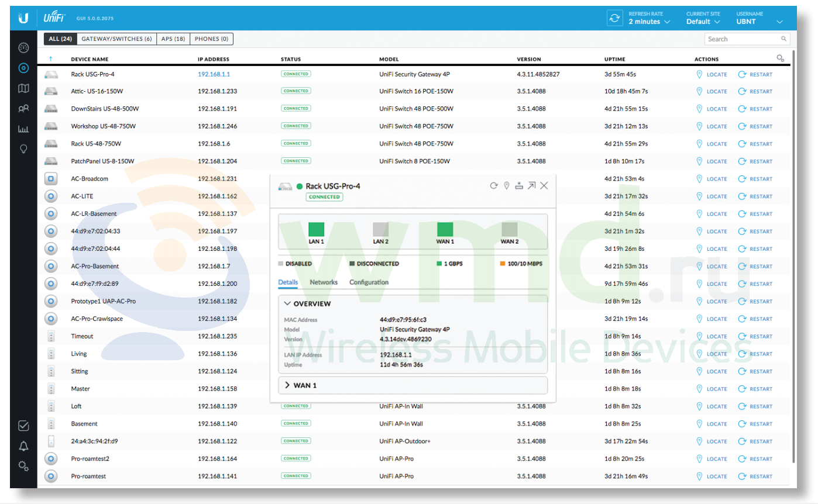Click the refresh now icon in header

[x=614, y=18]
